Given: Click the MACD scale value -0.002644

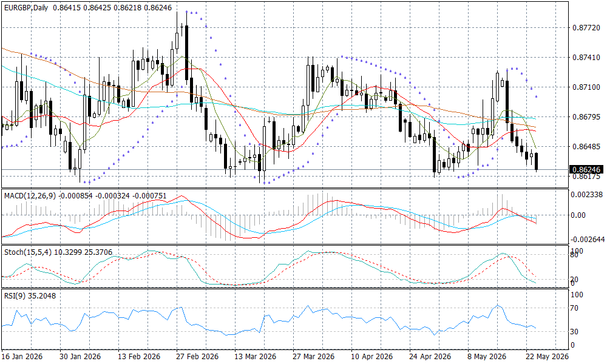Looking at the screenshot, I should tap(588, 240).
